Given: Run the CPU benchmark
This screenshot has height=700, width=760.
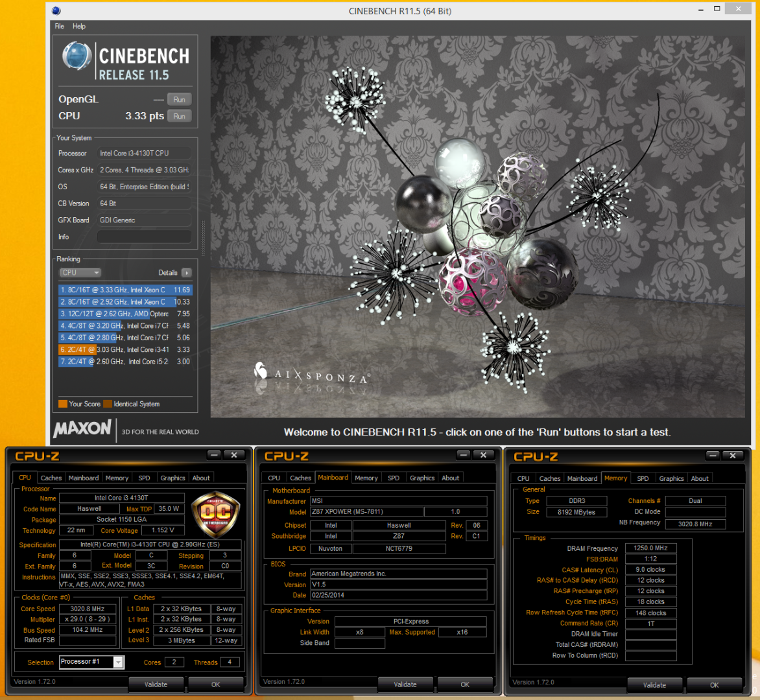Looking at the screenshot, I should pos(180,116).
